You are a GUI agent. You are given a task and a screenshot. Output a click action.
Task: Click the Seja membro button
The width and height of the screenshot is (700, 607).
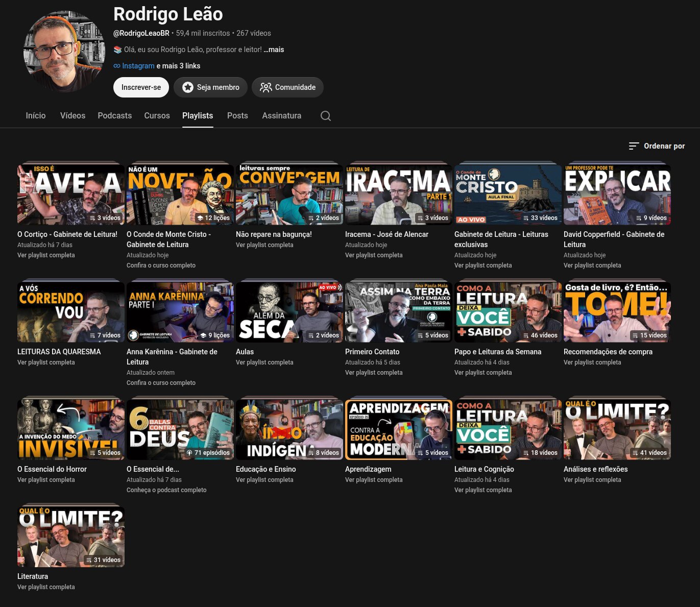pyautogui.click(x=210, y=87)
